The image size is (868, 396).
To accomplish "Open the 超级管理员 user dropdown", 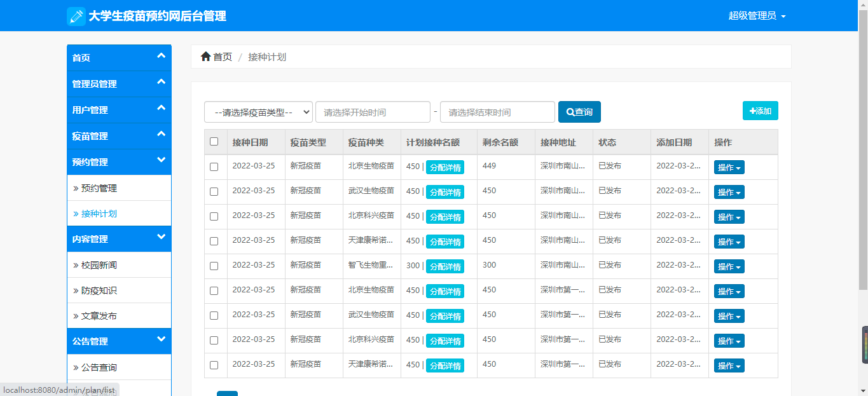I will [x=757, y=16].
